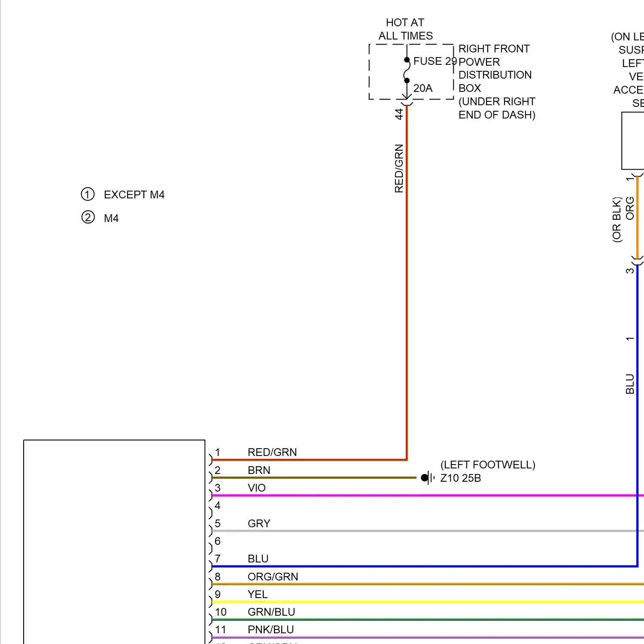Screen dimensions: 644x644
Task: Select the 'FUSE 29' label
Action: point(434,61)
